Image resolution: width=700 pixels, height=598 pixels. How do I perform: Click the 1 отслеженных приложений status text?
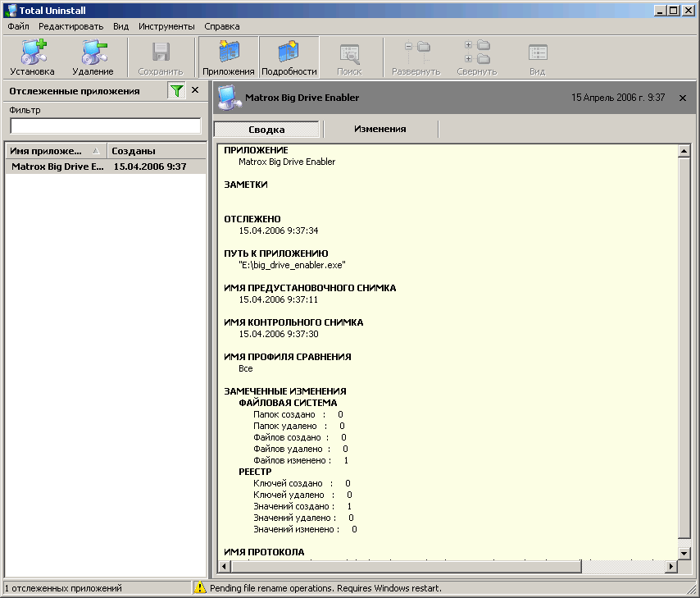(x=63, y=588)
